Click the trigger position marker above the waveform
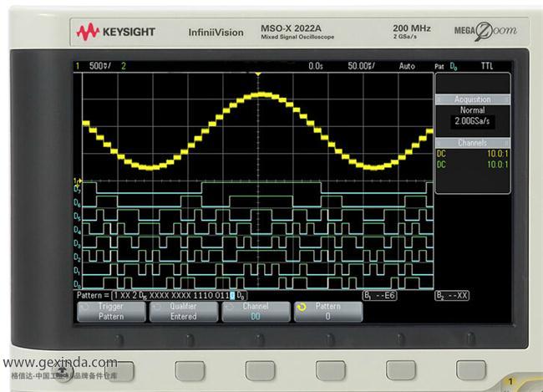543x392 pixels. point(259,74)
